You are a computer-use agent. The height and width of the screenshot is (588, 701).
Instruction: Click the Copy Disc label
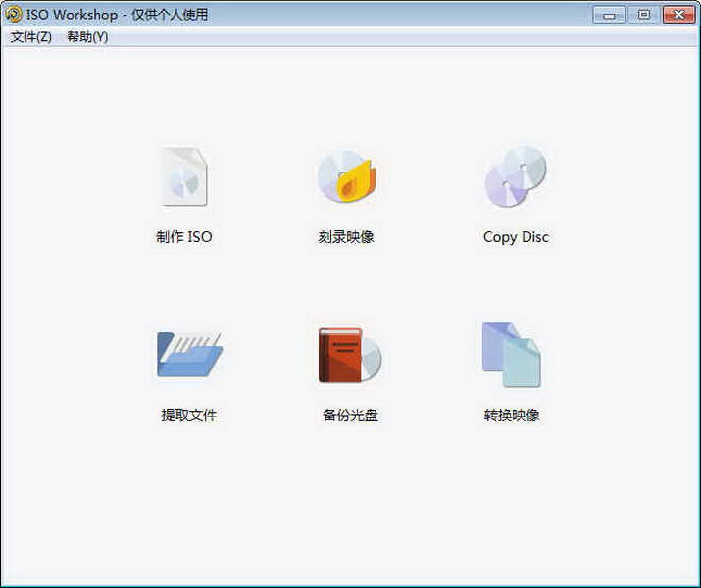click(x=516, y=237)
